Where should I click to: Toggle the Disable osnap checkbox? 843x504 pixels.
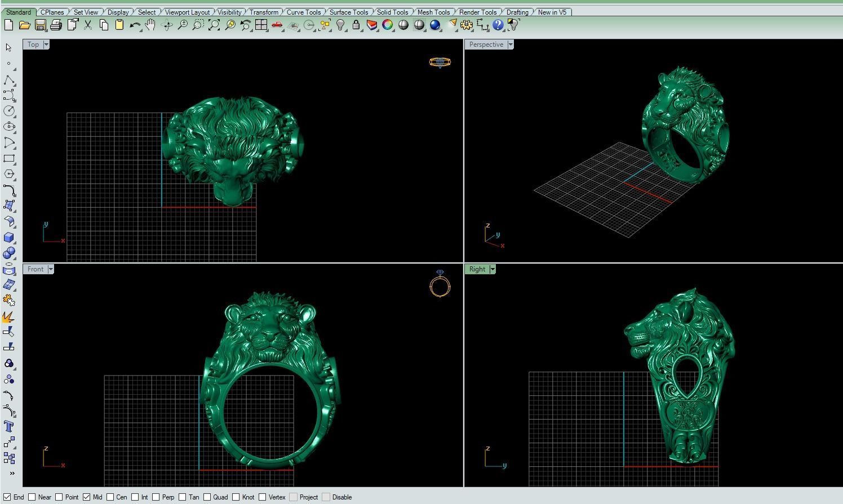tap(326, 497)
